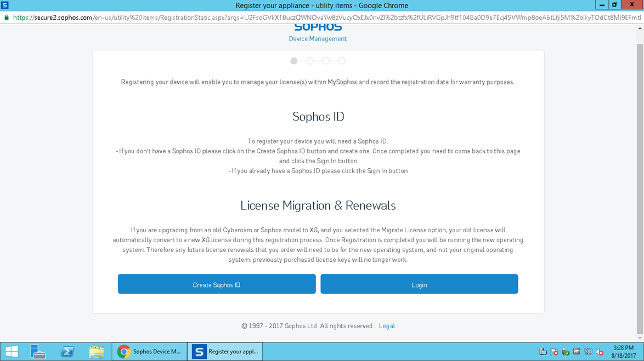Click the scrollbar up arrow
644x361 pixels.
tap(640, 28)
